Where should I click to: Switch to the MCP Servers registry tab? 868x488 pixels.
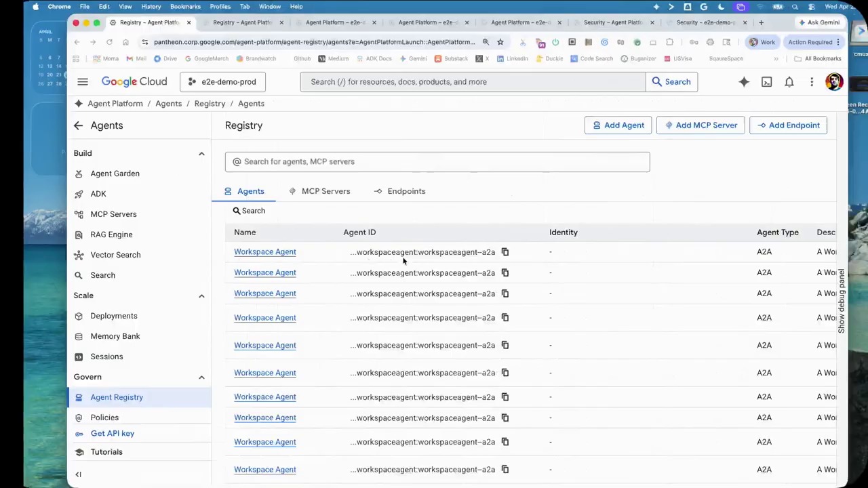[319, 191]
